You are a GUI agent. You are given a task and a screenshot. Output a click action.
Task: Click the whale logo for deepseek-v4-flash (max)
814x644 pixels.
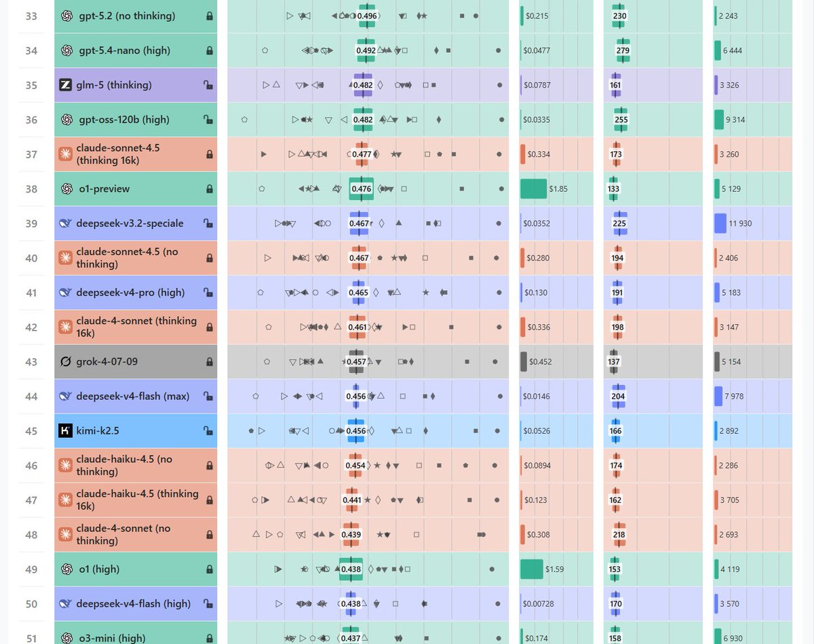[x=66, y=396]
